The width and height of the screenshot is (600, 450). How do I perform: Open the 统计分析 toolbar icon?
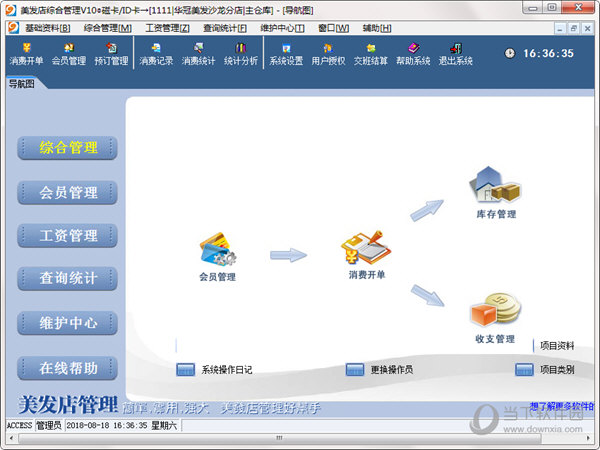click(x=241, y=54)
